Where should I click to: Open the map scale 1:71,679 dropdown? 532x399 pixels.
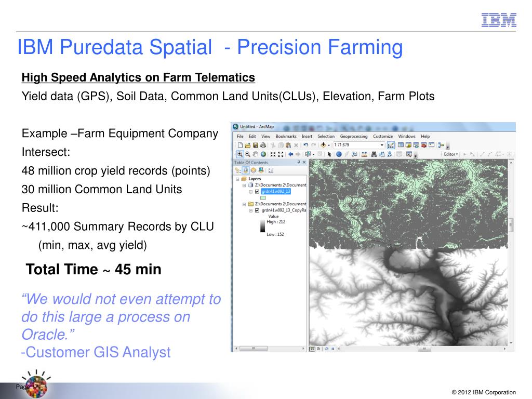(382, 145)
